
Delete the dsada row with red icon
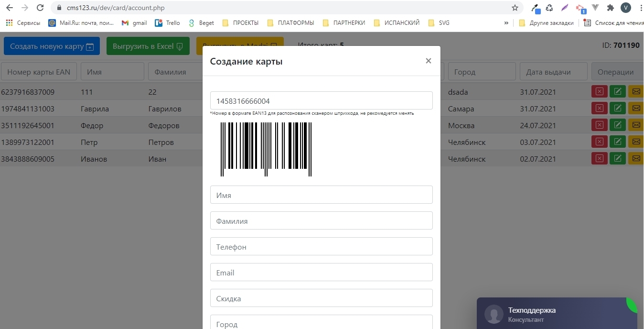point(599,91)
